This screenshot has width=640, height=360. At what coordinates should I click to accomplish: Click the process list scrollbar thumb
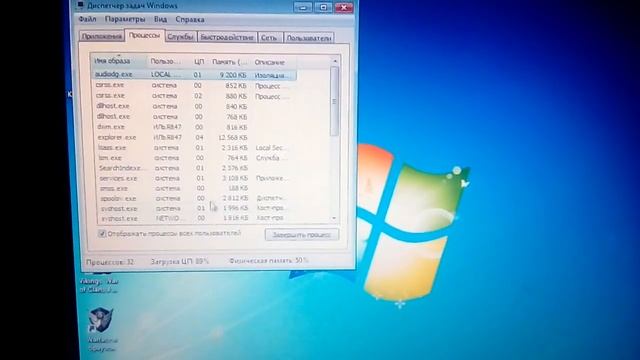(335, 101)
